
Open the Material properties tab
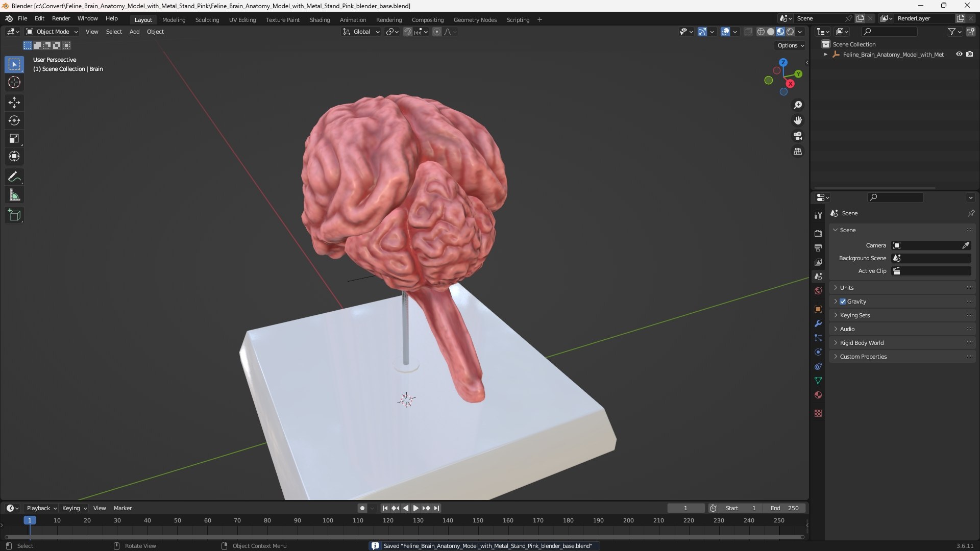(x=818, y=395)
